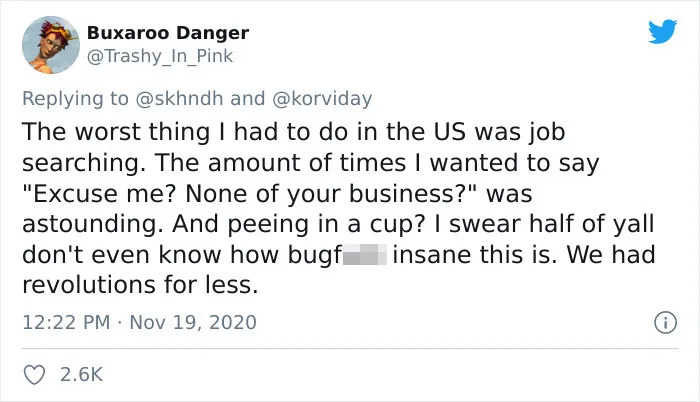Click the quoted phrase "Excuse me? None of your business?"
The width and height of the screenshot is (700, 402).
pos(250,194)
